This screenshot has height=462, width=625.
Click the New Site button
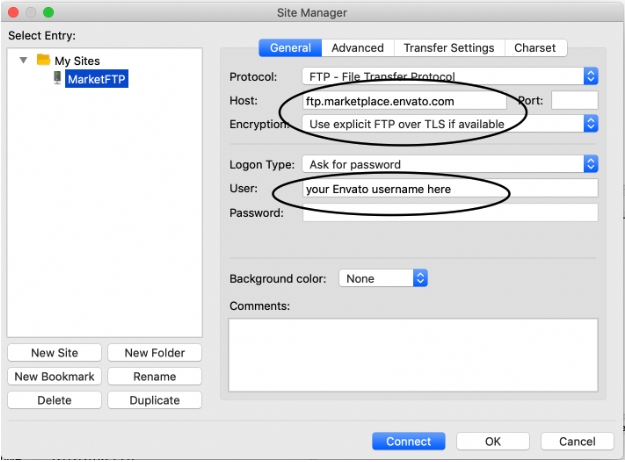(x=55, y=353)
